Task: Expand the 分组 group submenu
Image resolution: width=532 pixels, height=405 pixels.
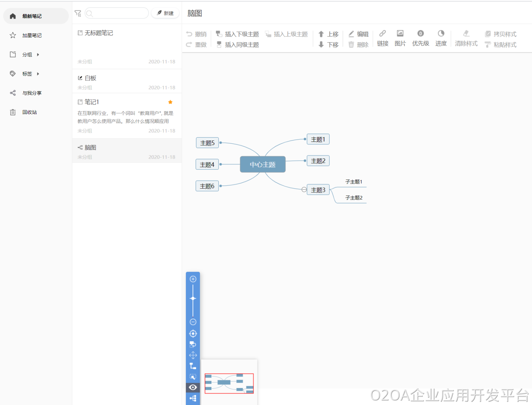Action: point(38,55)
